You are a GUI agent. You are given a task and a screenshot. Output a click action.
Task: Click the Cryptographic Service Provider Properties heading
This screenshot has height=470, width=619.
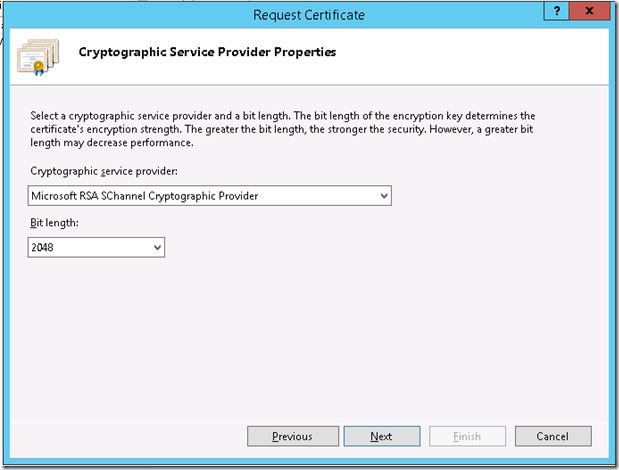(207, 52)
